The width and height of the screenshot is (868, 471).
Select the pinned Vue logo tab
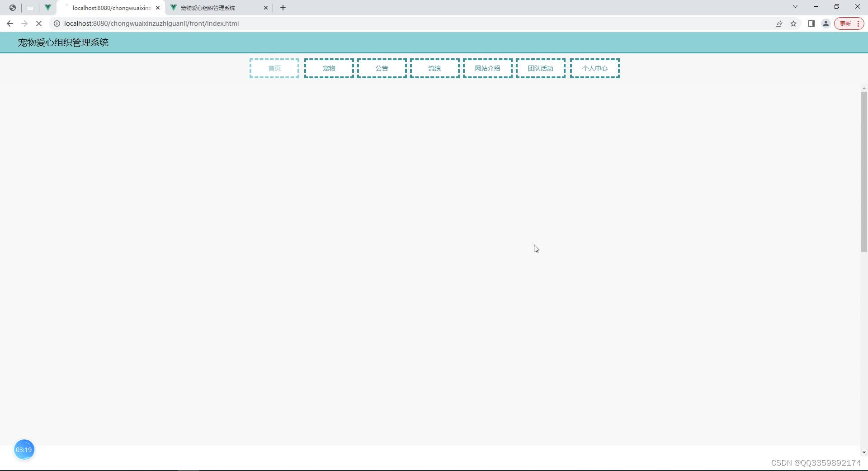click(x=47, y=8)
